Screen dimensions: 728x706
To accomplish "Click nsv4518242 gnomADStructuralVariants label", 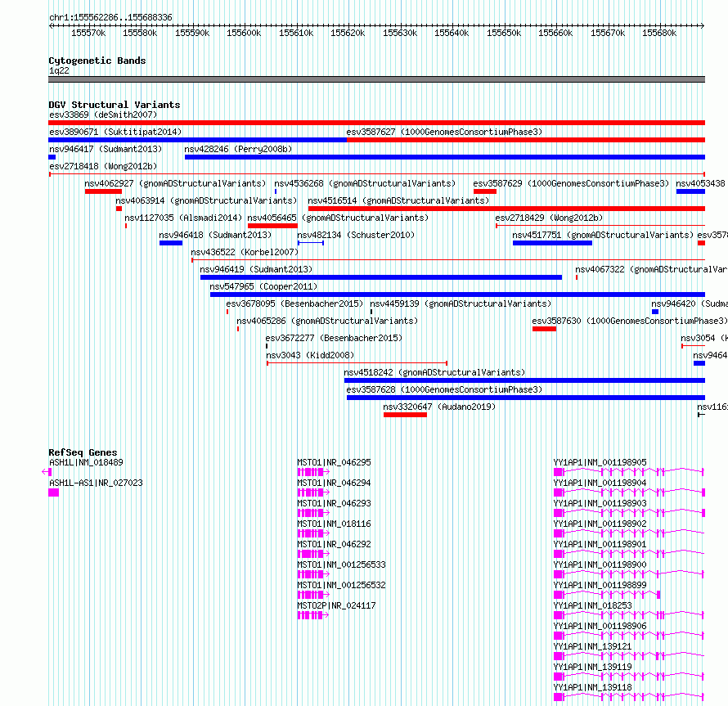I will tap(434, 372).
